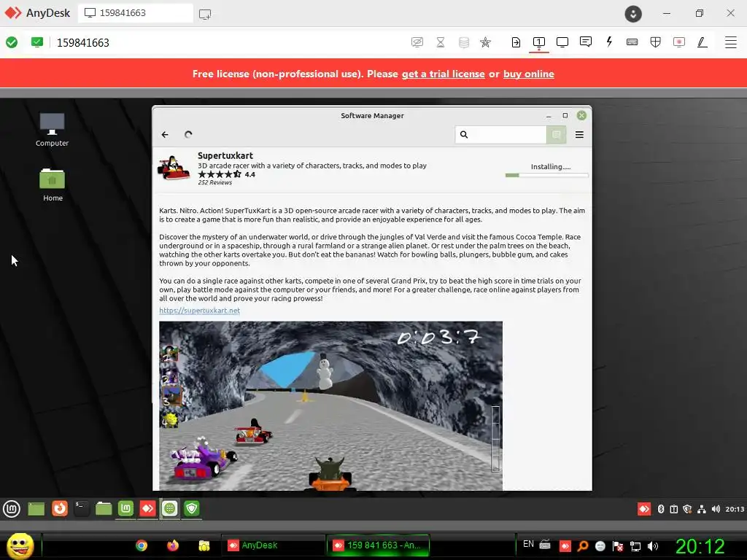Click the Supertuxkart app icon

[x=174, y=168]
